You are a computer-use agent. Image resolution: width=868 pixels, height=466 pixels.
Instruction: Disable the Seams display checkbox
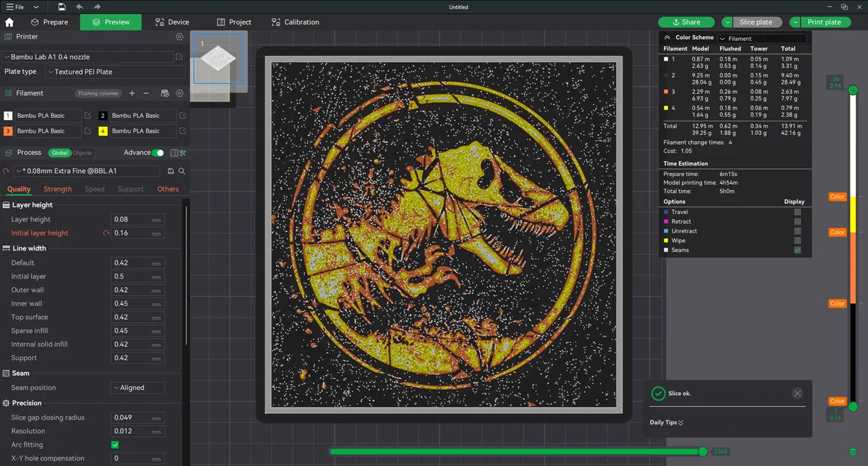tap(798, 250)
